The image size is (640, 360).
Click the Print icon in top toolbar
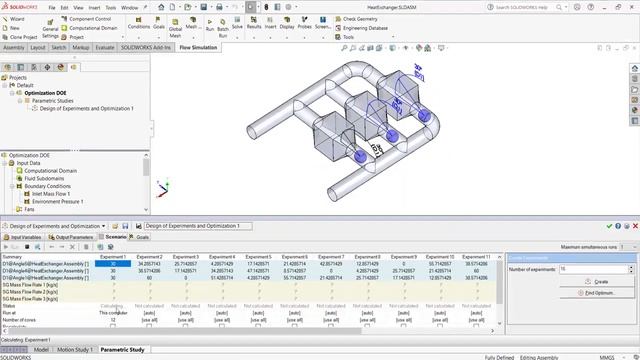click(x=219, y=7)
